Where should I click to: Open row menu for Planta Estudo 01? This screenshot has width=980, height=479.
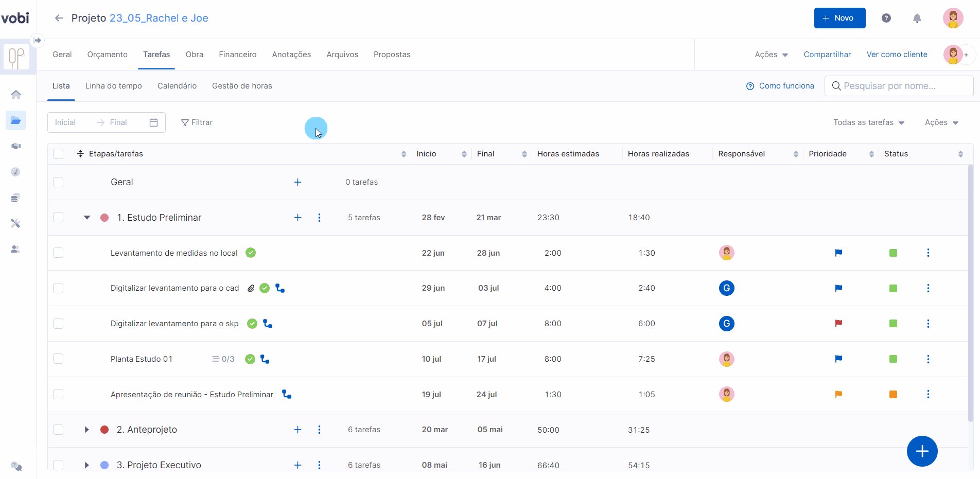(928, 359)
